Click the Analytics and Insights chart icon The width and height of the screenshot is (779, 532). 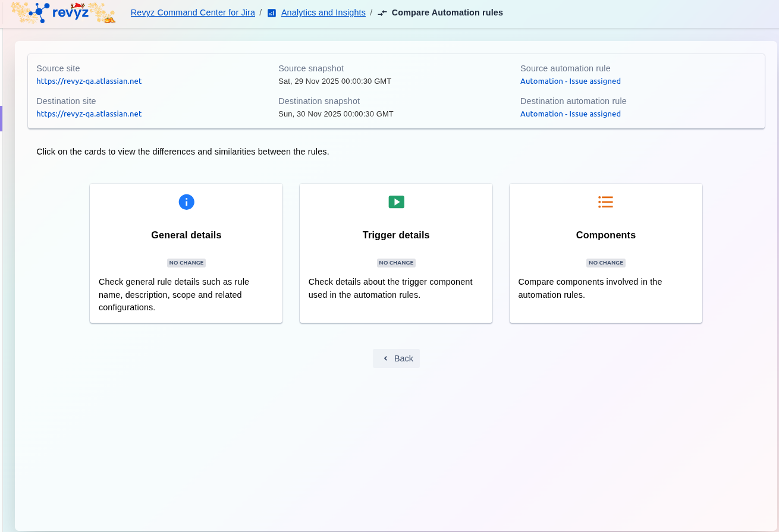click(x=272, y=13)
